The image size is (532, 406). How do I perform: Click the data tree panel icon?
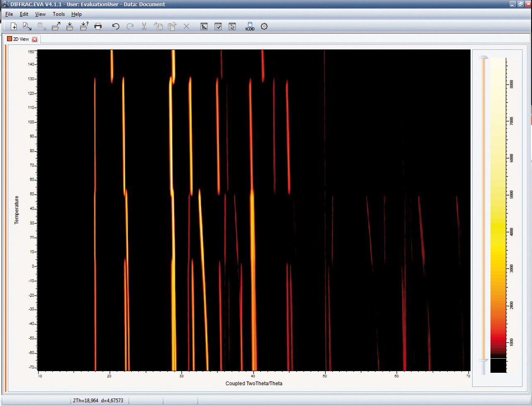pyautogui.click(x=204, y=27)
